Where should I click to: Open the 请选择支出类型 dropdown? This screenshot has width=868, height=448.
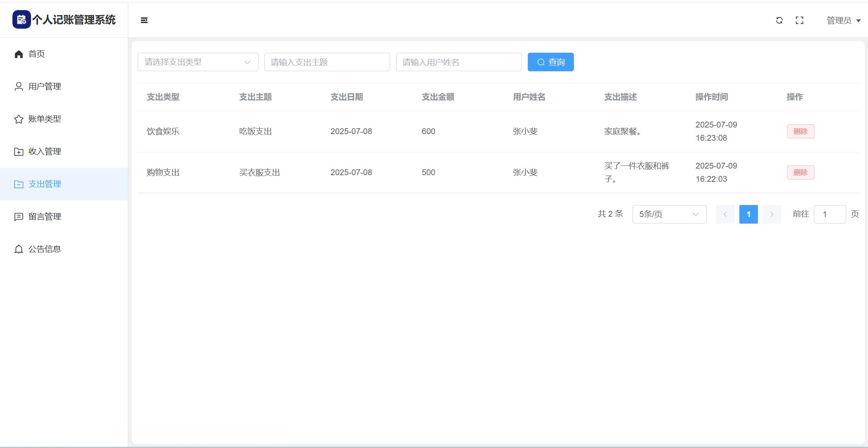[x=198, y=62]
